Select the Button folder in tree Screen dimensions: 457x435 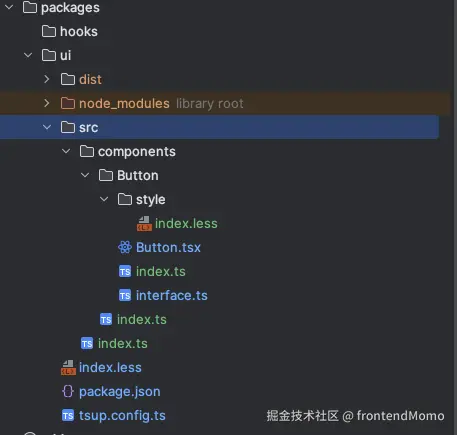pos(138,176)
